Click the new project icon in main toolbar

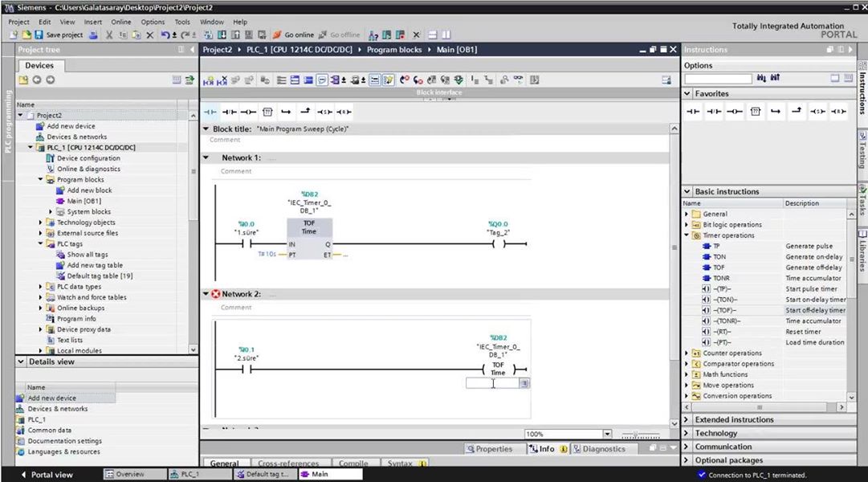coord(14,35)
